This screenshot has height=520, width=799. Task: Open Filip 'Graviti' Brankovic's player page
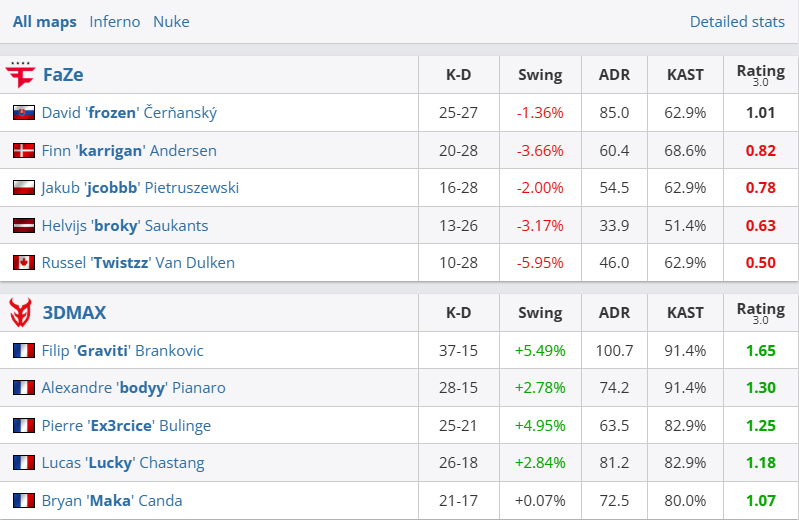[122, 351]
